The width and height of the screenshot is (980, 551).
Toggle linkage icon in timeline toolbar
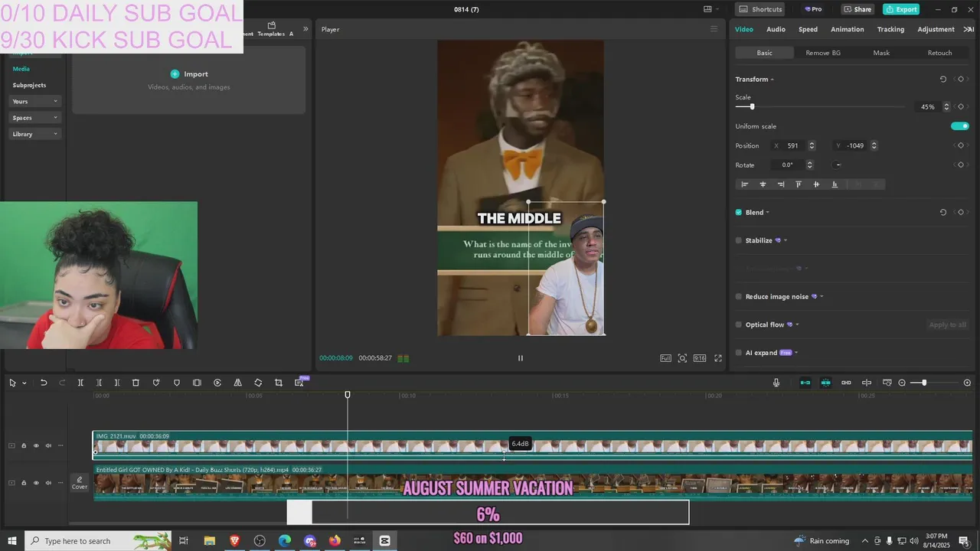(x=846, y=383)
